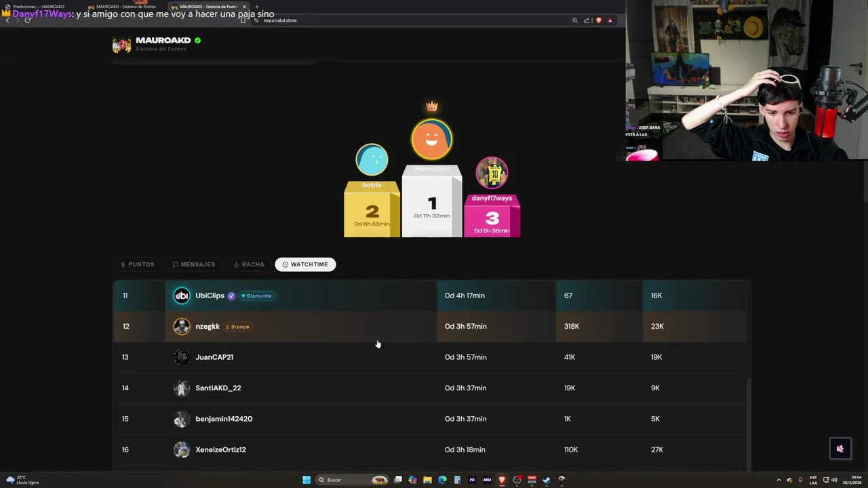
Task: Open the Brave browser taskbar icon
Action: (x=502, y=480)
